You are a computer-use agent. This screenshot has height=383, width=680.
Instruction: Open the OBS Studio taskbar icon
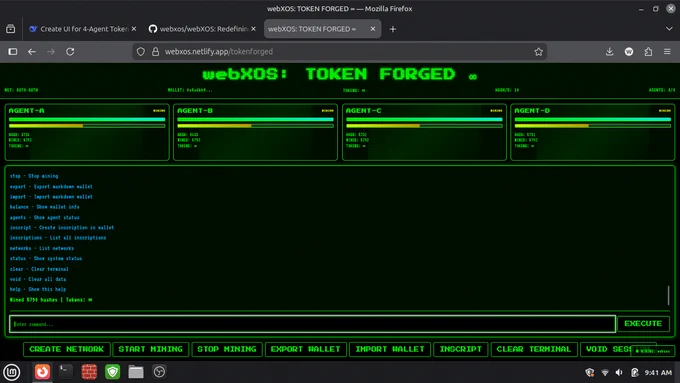[x=159, y=372]
